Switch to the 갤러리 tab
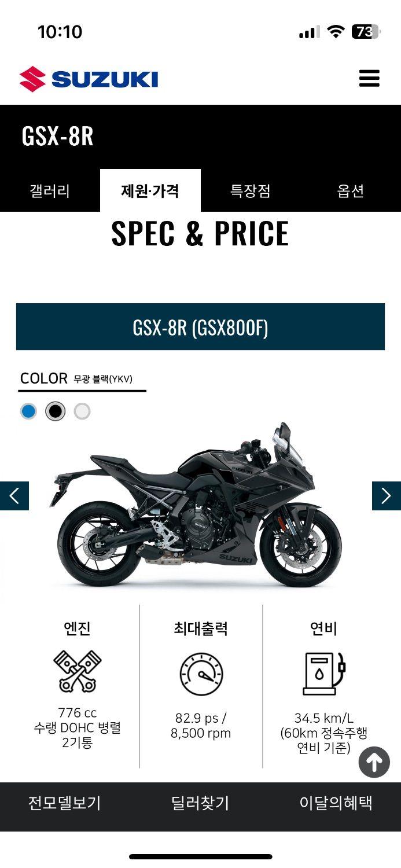The height and width of the screenshot is (868, 401). pos(50,190)
